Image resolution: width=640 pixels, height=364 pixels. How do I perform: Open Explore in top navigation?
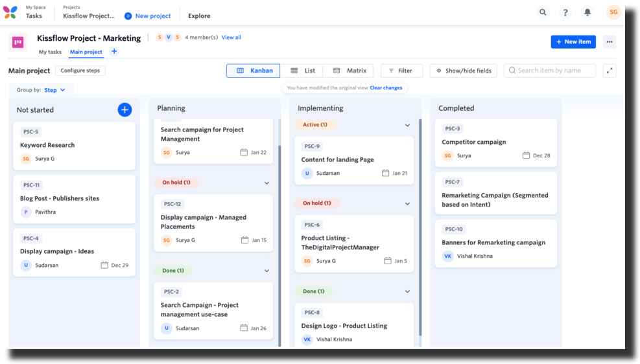pyautogui.click(x=199, y=16)
